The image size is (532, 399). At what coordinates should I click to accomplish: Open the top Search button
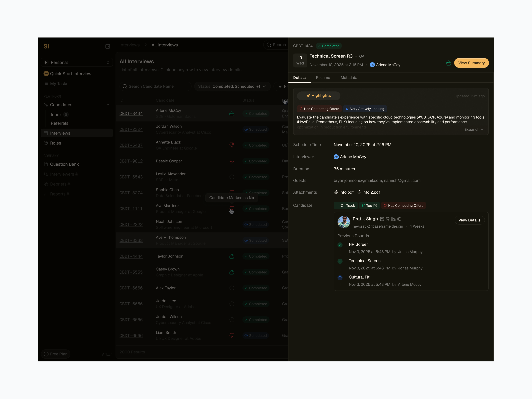click(x=276, y=45)
